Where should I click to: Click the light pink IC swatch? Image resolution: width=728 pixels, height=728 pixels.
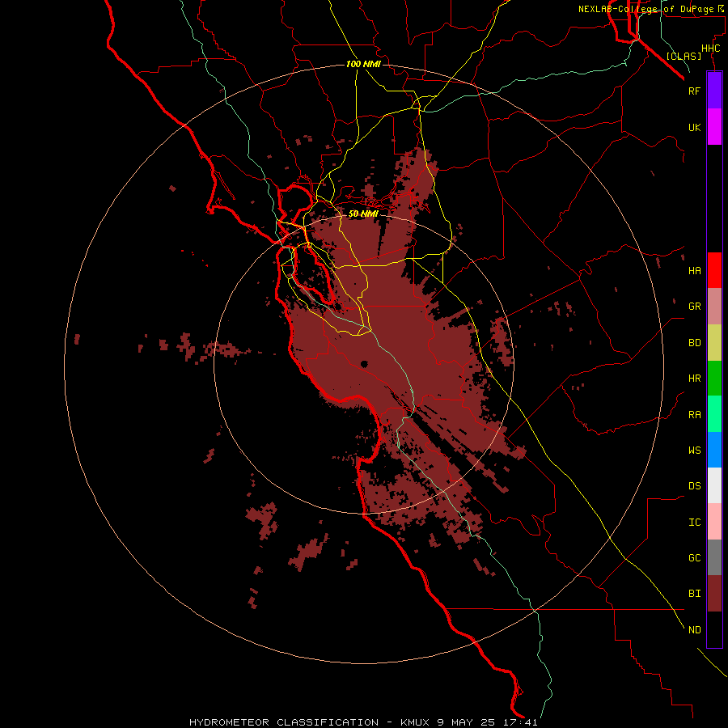[714, 522]
